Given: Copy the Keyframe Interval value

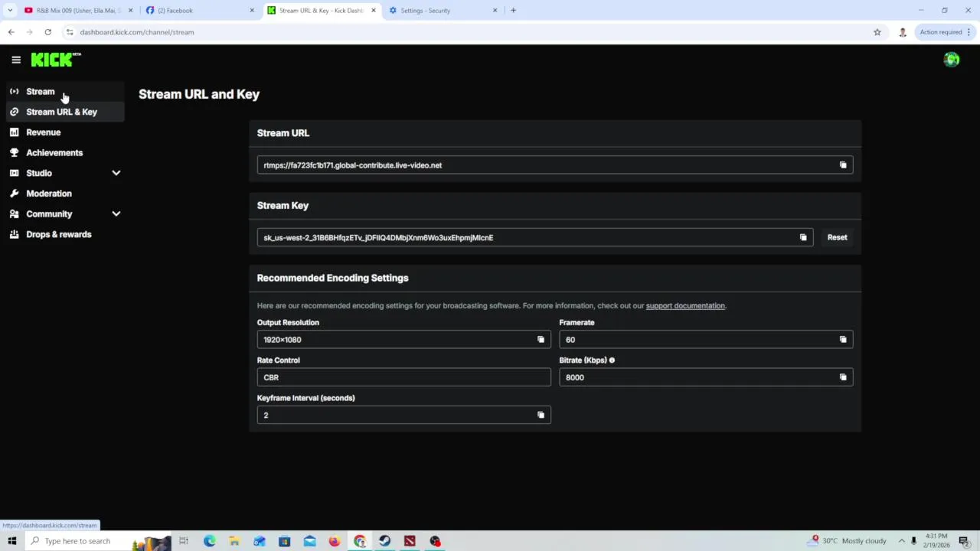Looking at the screenshot, I should (x=541, y=415).
